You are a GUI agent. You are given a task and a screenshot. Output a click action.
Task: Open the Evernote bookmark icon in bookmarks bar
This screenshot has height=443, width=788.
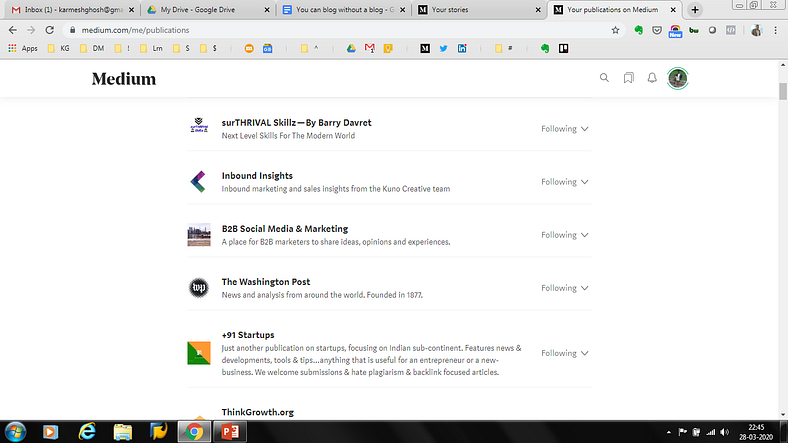coord(545,48)
